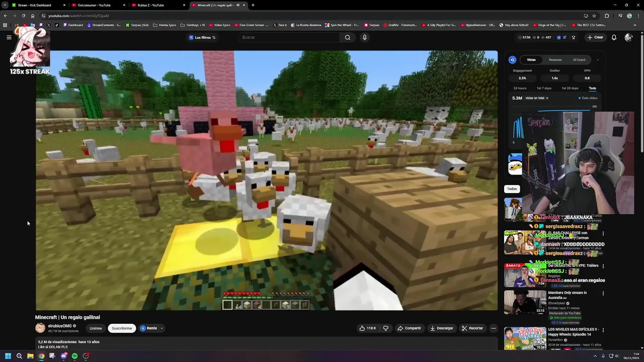This screenshot has width=644, height=362.
Task: Open options for Happy Wheels video
Action: coord(603,330)
